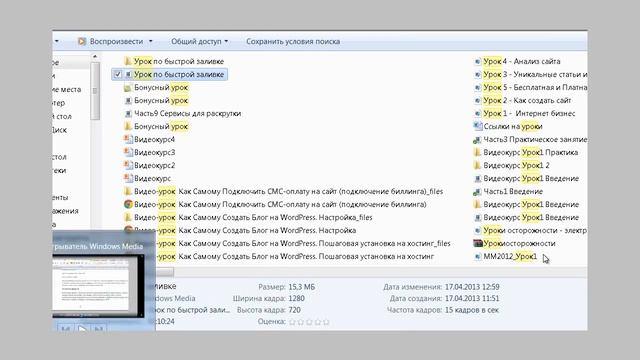Click the MM2012_Урок1 file icon
This screenshot has height=360, width=640.
click(x=477, y=256)
